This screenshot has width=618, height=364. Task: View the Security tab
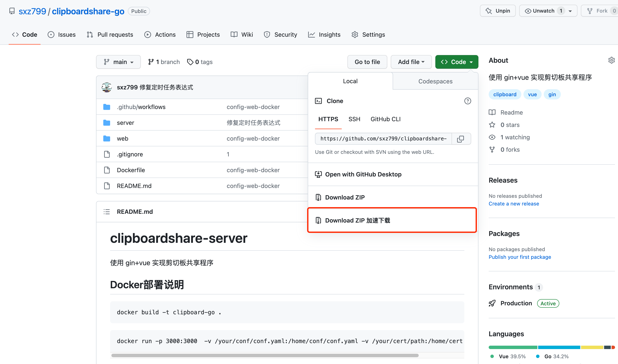pyautogui.click(x=280, y=35)
